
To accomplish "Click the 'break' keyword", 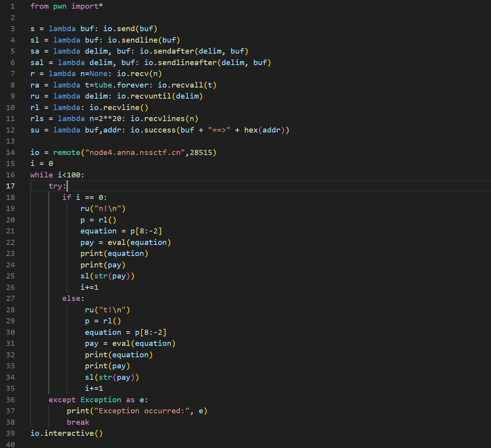I will tap(78, 422).
